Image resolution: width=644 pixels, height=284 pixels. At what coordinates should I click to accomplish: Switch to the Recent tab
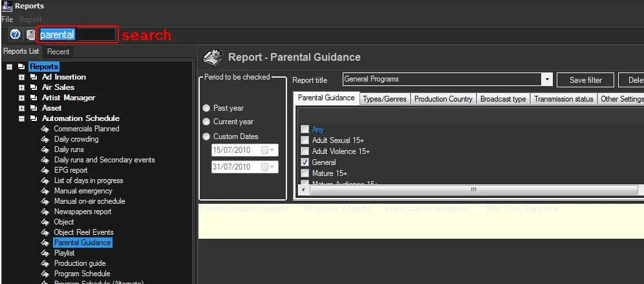click(x=58, y=51)
